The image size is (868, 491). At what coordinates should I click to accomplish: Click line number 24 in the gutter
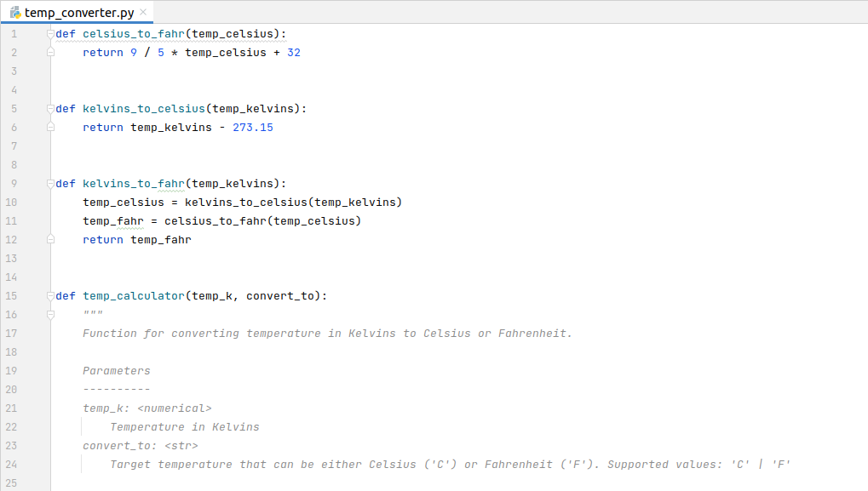pos(11,465)
